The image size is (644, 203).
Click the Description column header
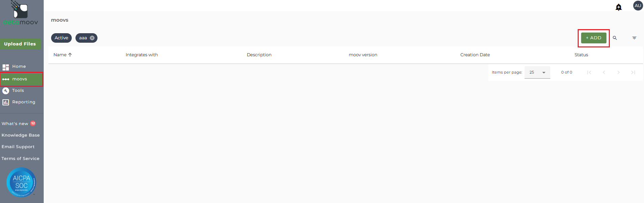[x=259, y=55]
